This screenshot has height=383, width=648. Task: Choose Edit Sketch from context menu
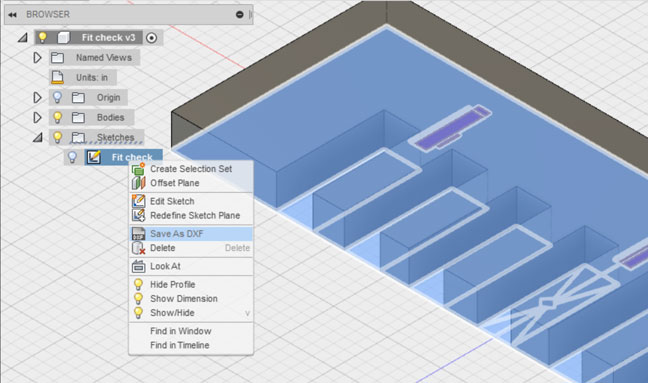point(191,201)
